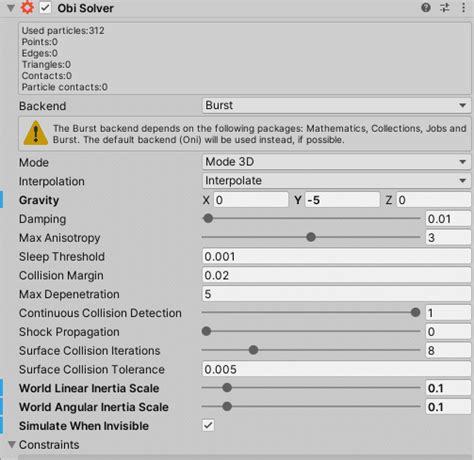Click the Particle contacts:0 info line

coord(65,87)
